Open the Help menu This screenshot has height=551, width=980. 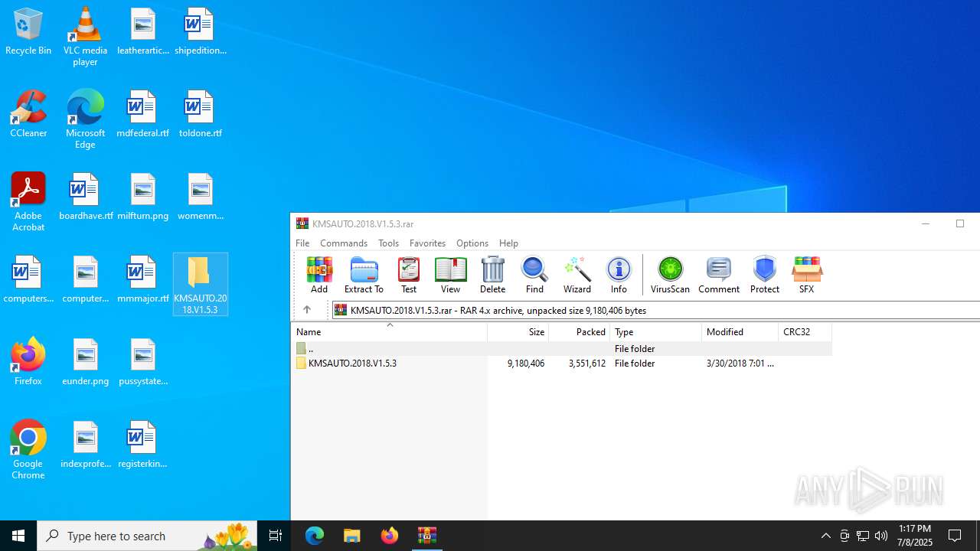(x=508, y=243)
